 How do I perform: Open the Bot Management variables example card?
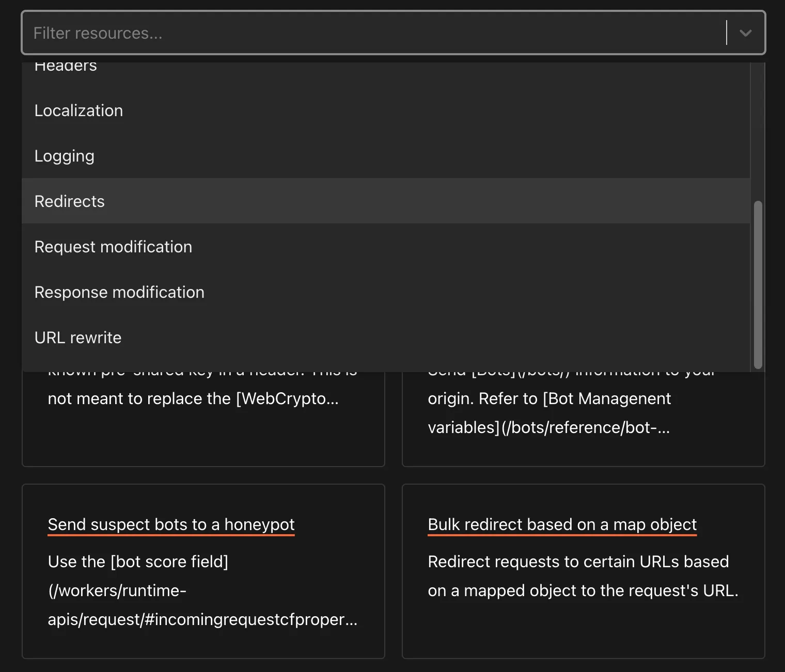coord(584,413)
